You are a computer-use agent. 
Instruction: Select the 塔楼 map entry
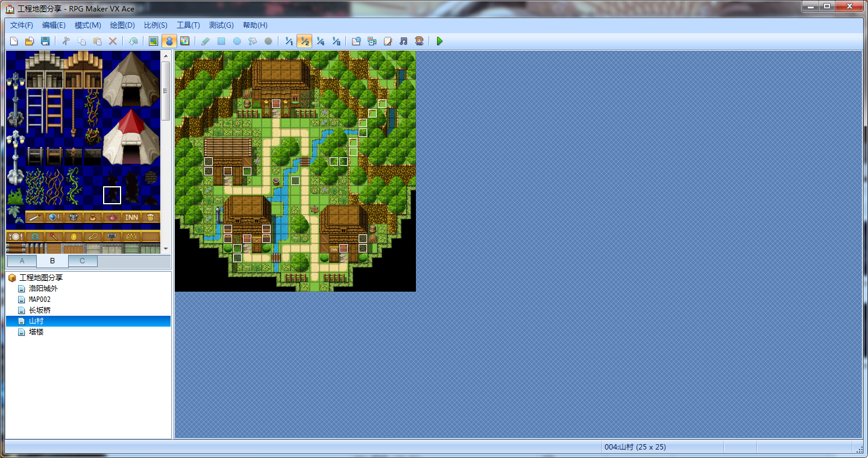(36, 332)
